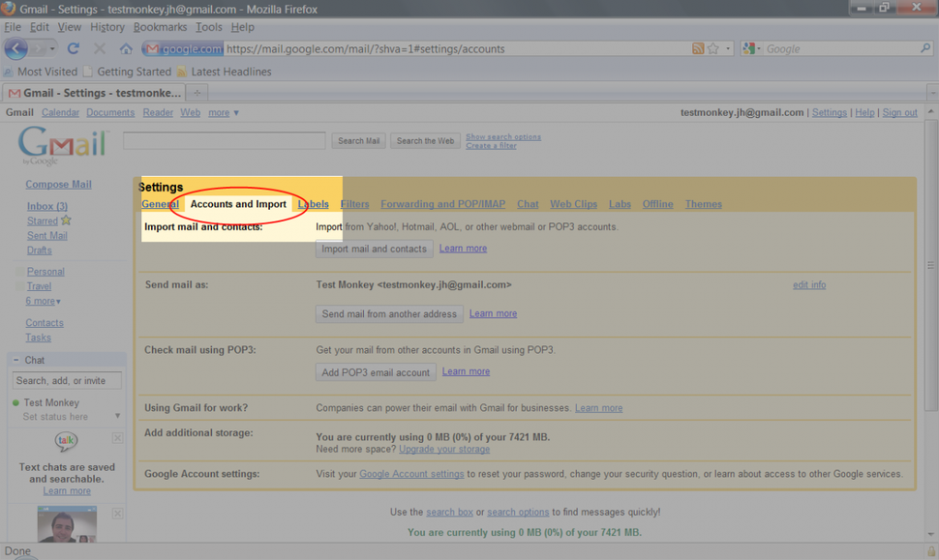This screenshot has height=560, width=939.
Task: Open the Firefox Tools menu
Action: click(206, 27)
